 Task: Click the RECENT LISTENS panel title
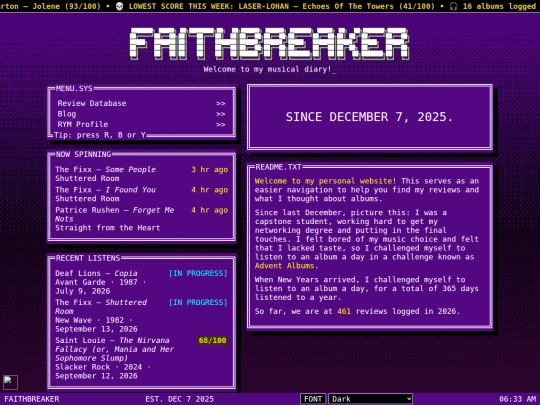[x=88, y=258]
